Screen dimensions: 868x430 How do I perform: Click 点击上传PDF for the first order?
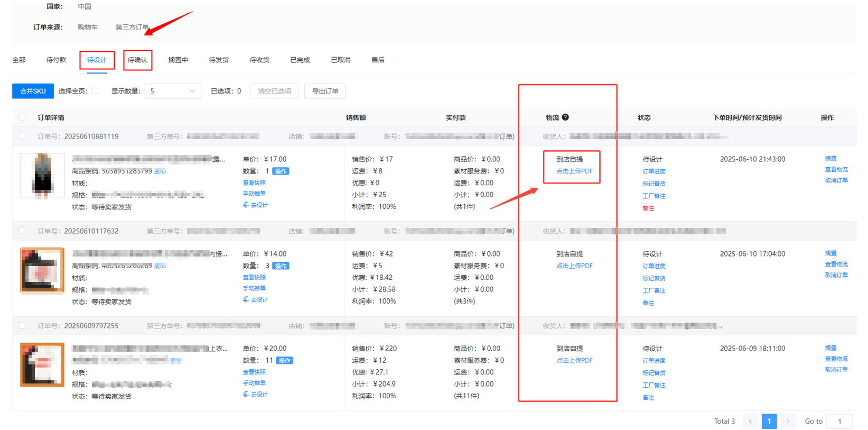(574, 171)
